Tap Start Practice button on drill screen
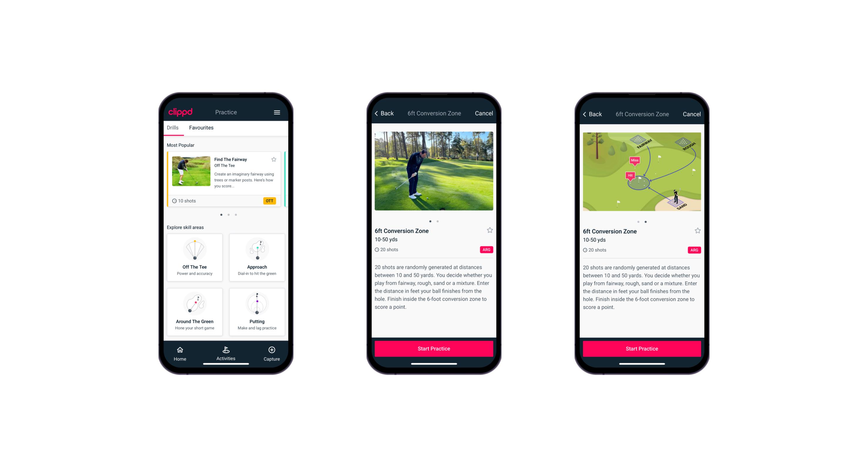The height and width of the screenshot is (467, 868). pyautogui.click(x=434, y=348)
